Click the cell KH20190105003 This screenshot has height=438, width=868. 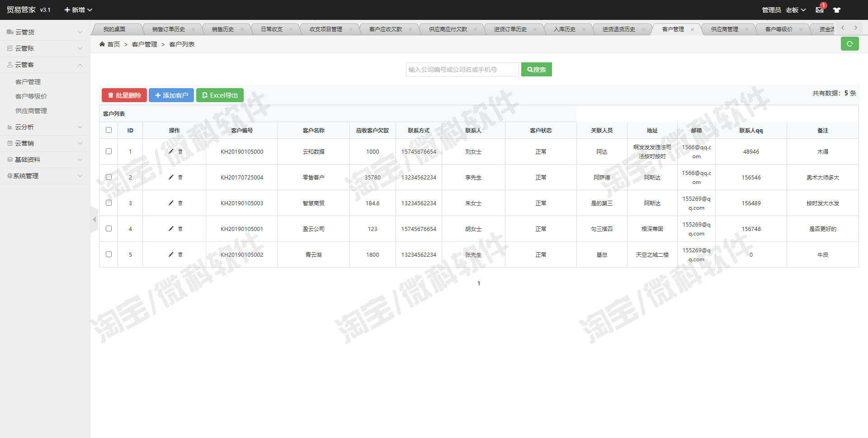242,203
